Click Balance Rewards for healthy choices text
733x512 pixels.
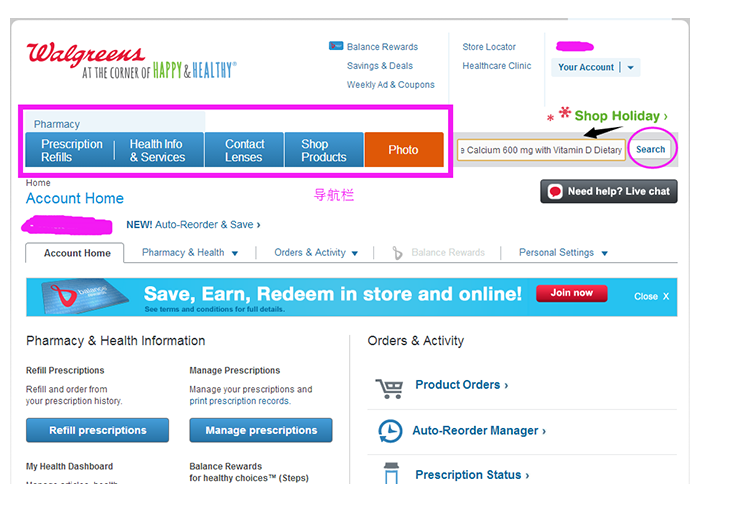point(249,472)
